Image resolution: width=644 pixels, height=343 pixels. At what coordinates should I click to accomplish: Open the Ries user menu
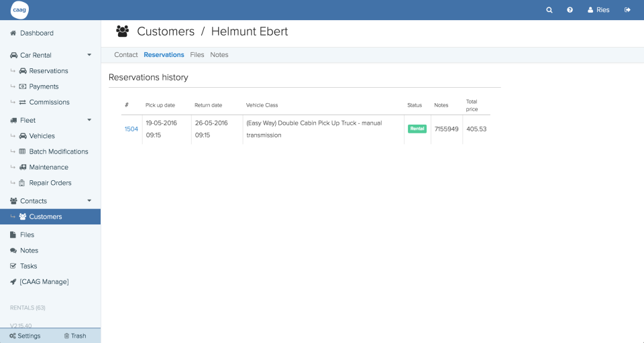pos(598,10)
